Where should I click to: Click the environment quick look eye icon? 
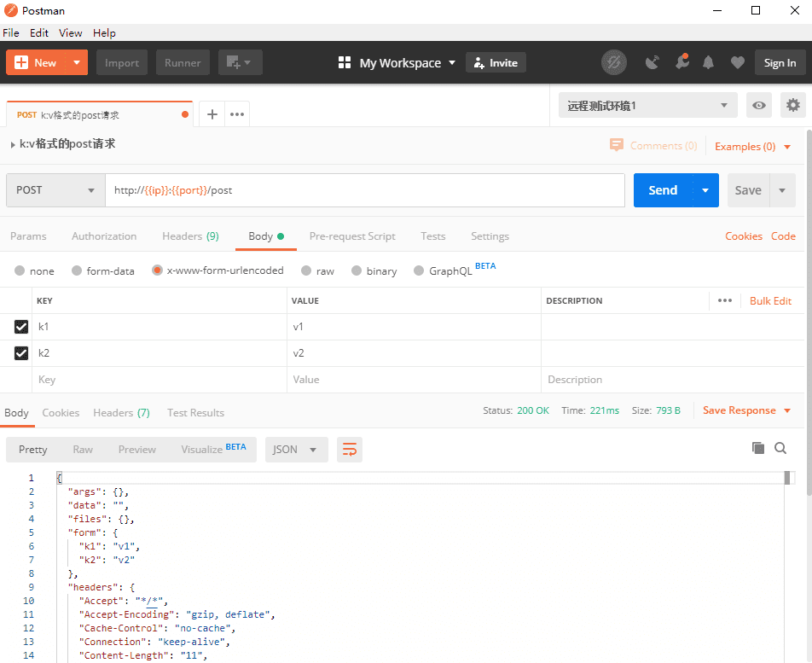[x=758, y=106]
